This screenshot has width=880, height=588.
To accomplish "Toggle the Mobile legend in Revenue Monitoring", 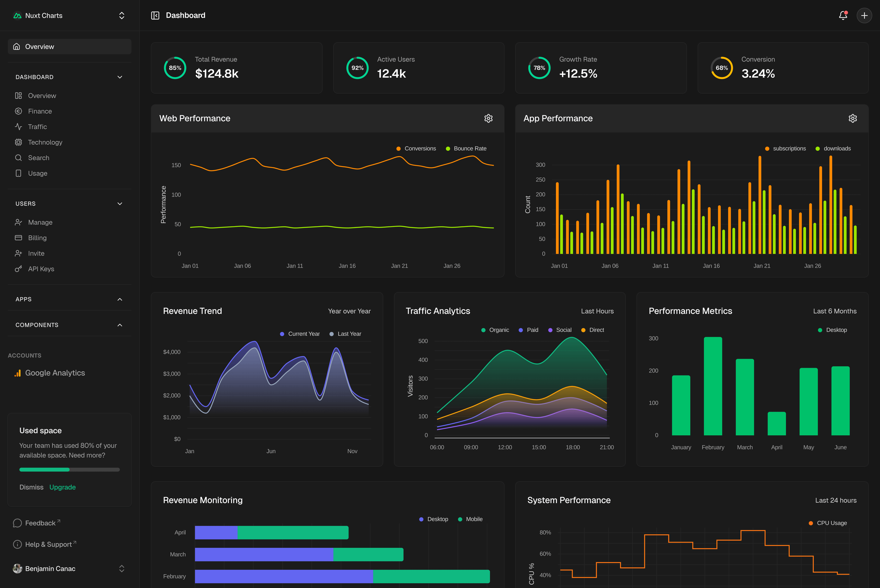I will 471,519.
